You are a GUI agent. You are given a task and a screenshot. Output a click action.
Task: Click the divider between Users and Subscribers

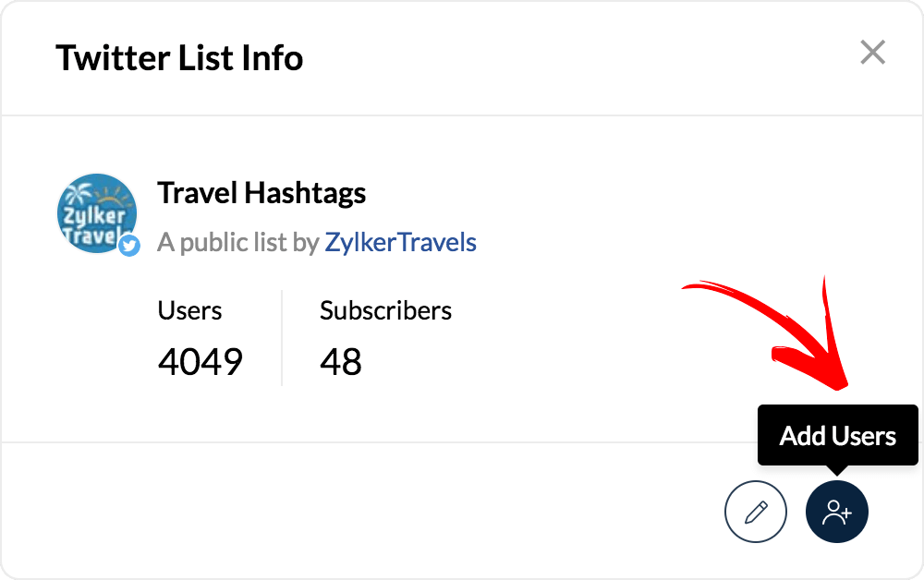pyautogui.click(x=282, y=337)
